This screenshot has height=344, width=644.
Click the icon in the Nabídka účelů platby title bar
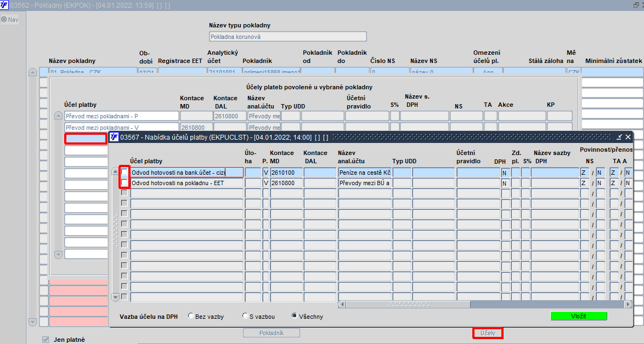tap(114, 137)
